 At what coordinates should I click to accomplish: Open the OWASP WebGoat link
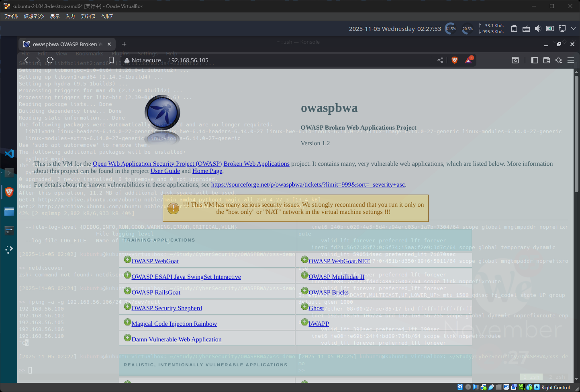pyautogui.click(x=155, y=261)
